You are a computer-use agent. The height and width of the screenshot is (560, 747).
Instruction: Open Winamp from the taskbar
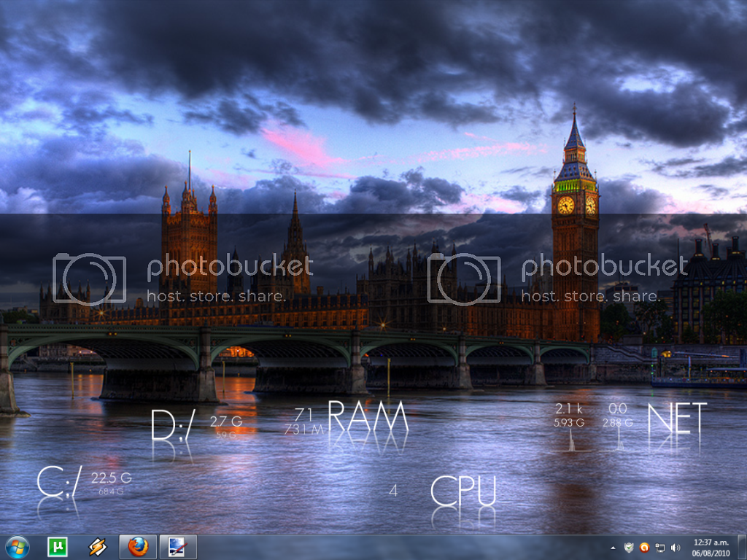pyautogui.click(x=98, y=547)
